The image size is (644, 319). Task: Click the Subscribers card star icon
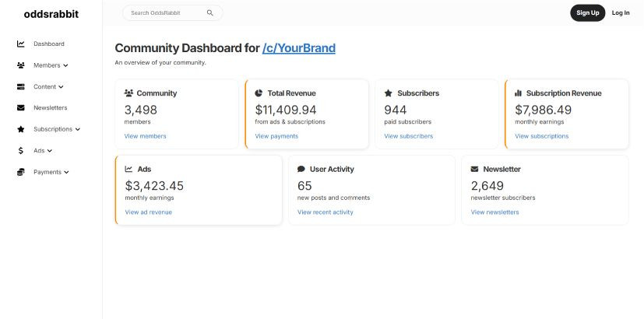coord(388,93)
